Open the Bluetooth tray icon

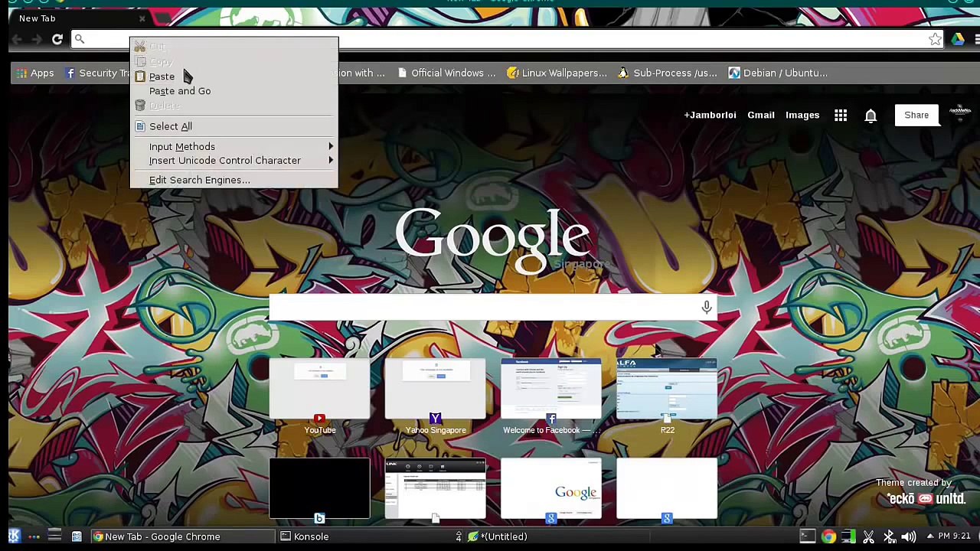889,536
